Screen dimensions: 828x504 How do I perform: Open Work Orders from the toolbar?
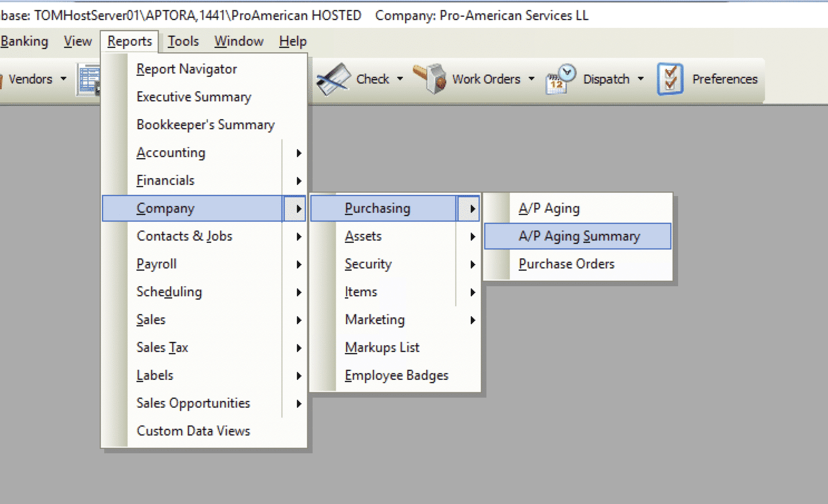(x=488, y=79)
